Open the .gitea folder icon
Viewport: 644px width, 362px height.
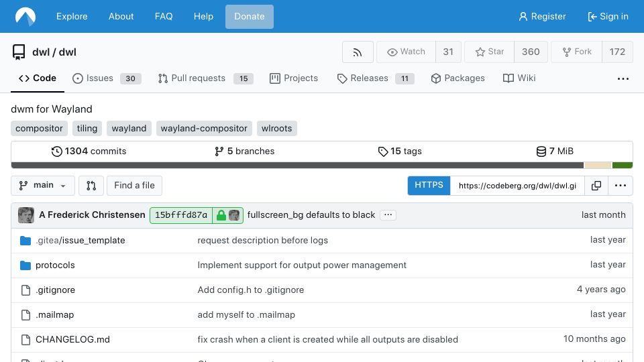(x=25, y=241)
